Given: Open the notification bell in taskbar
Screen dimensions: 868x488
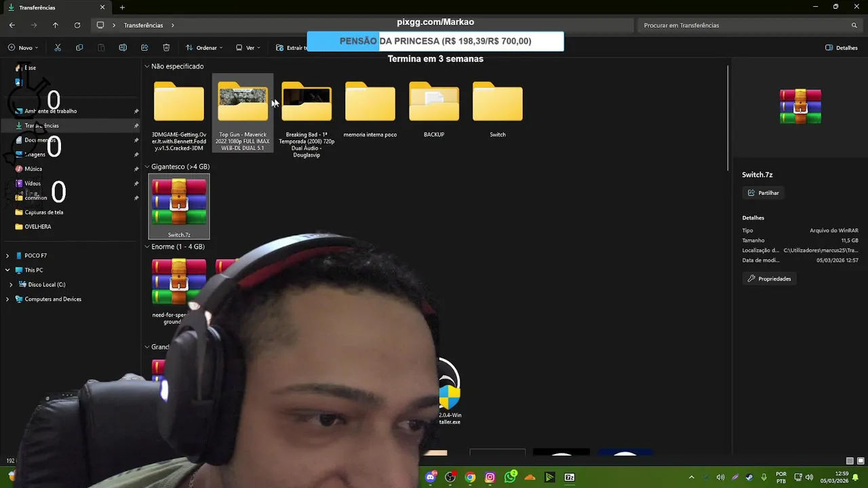Looking at the screenshot, I should coord(856,477).
